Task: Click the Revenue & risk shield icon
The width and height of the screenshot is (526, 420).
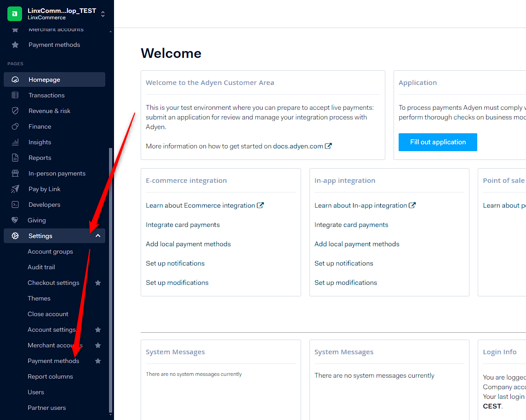Action: click(15, 111)
